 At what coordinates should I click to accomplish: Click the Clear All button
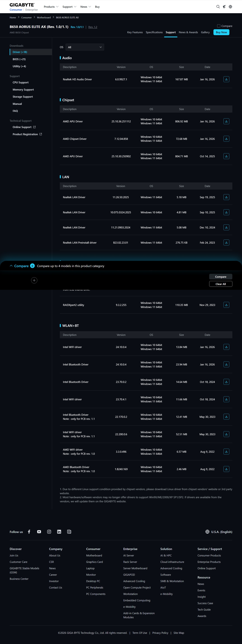220,284
